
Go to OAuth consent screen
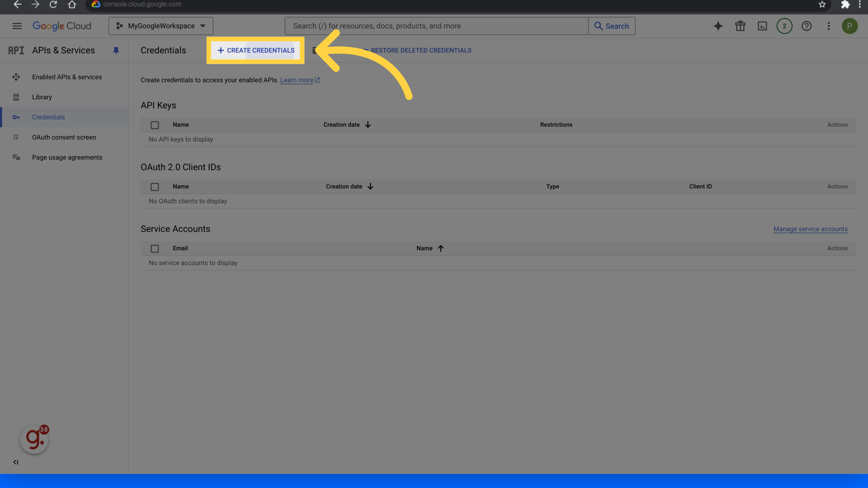64,137
